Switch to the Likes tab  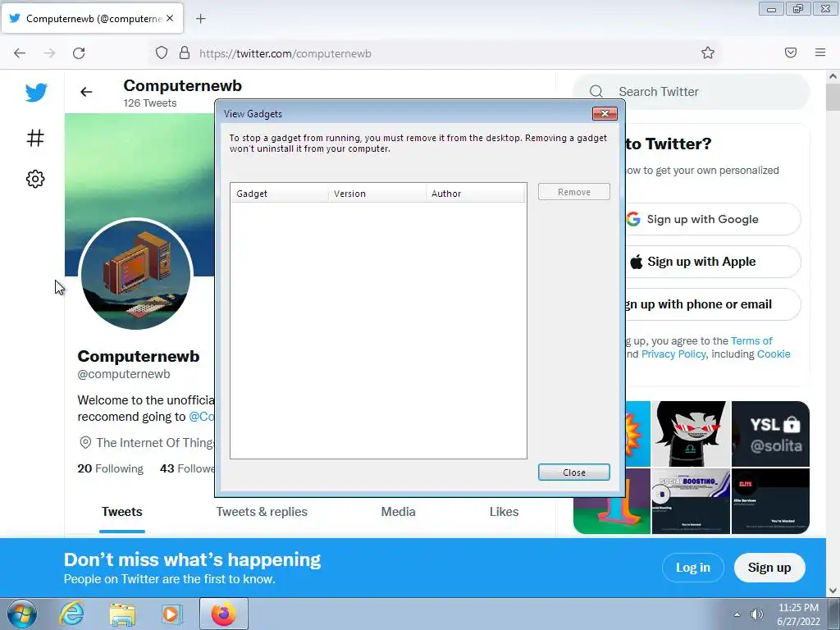504,512
